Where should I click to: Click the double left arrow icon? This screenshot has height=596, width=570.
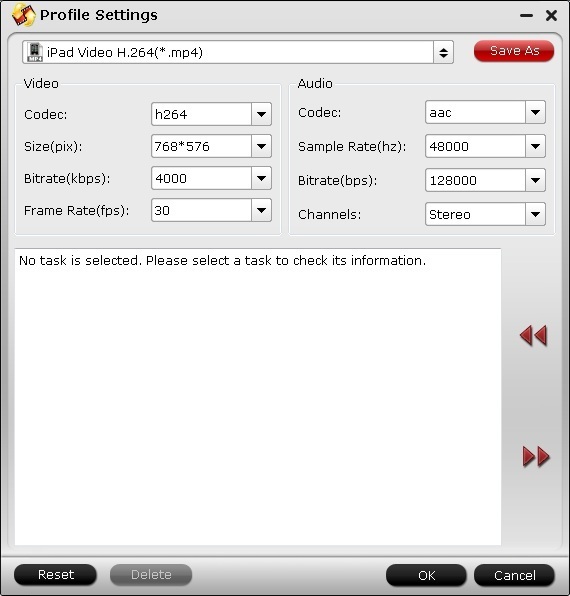[x=534, y=336]
